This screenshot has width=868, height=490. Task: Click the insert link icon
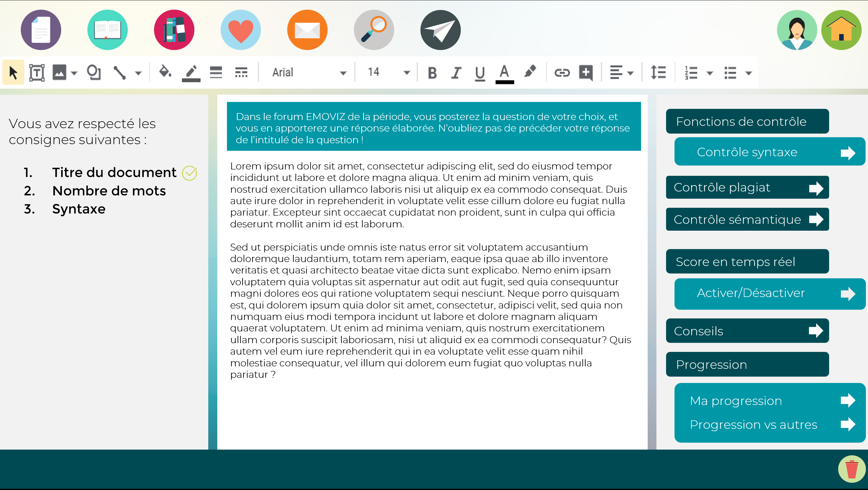pyautogui.click(x=562, y=72)
